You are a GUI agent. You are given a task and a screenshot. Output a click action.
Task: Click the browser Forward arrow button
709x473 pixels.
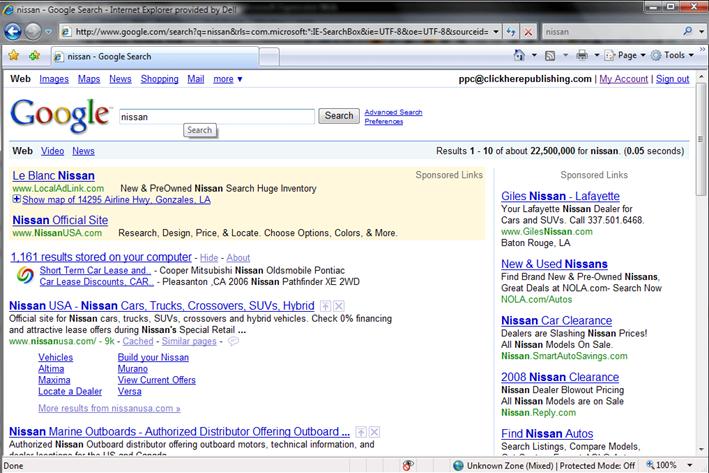(33, 32)
